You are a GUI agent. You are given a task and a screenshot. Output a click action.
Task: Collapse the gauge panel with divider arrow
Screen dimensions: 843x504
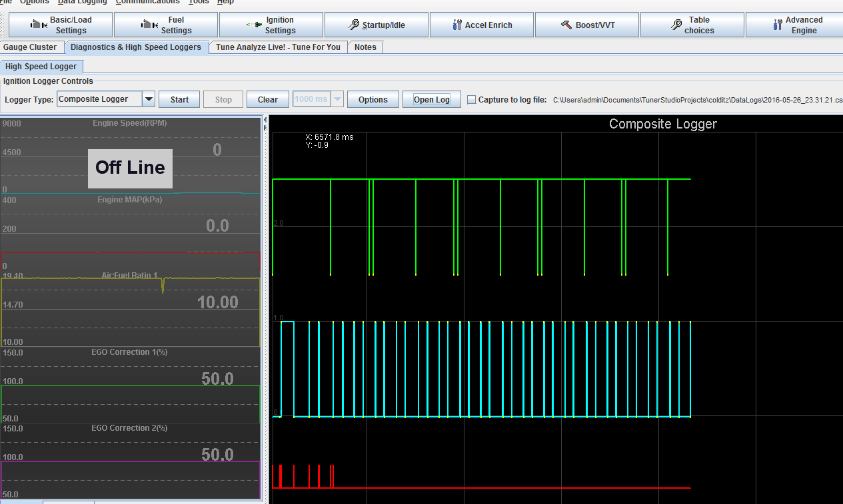point(265,121)
